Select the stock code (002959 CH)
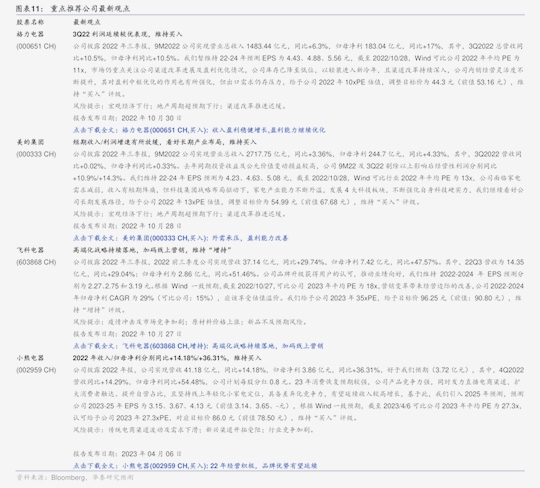This screenshot has height=488, width=540. point(36,370)
